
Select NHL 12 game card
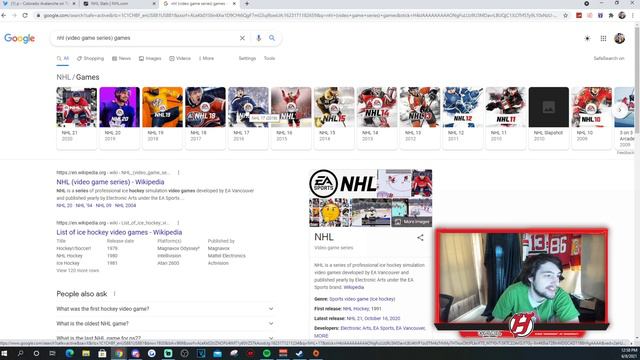463,118
